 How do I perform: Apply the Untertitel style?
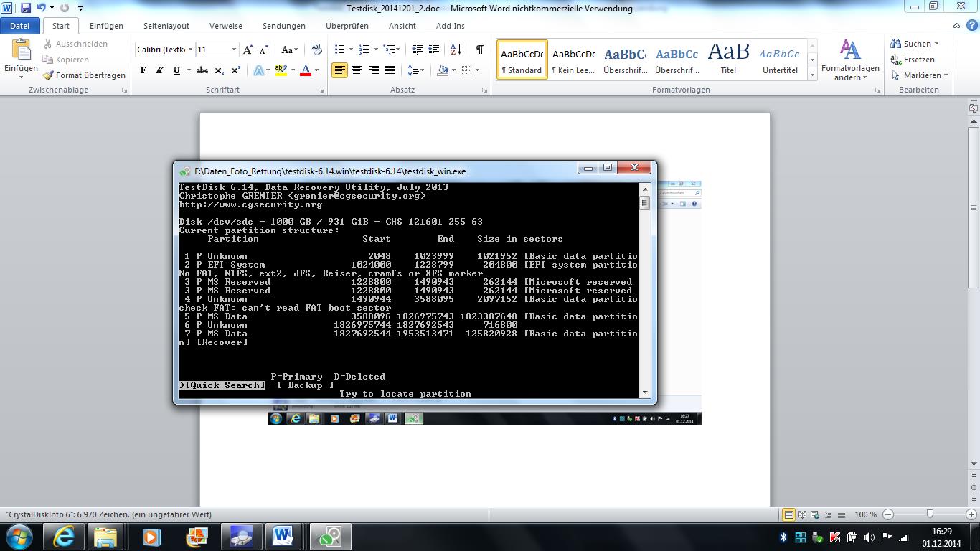point(780,60)
